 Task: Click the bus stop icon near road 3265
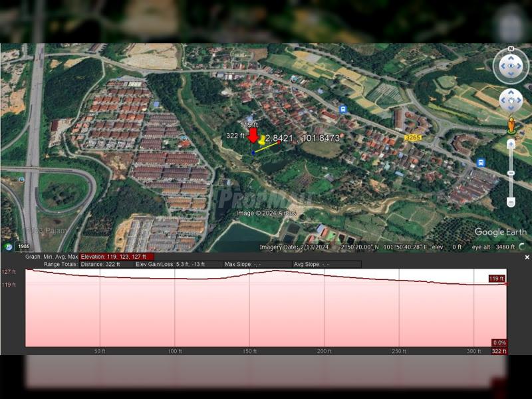click(481, 162)
